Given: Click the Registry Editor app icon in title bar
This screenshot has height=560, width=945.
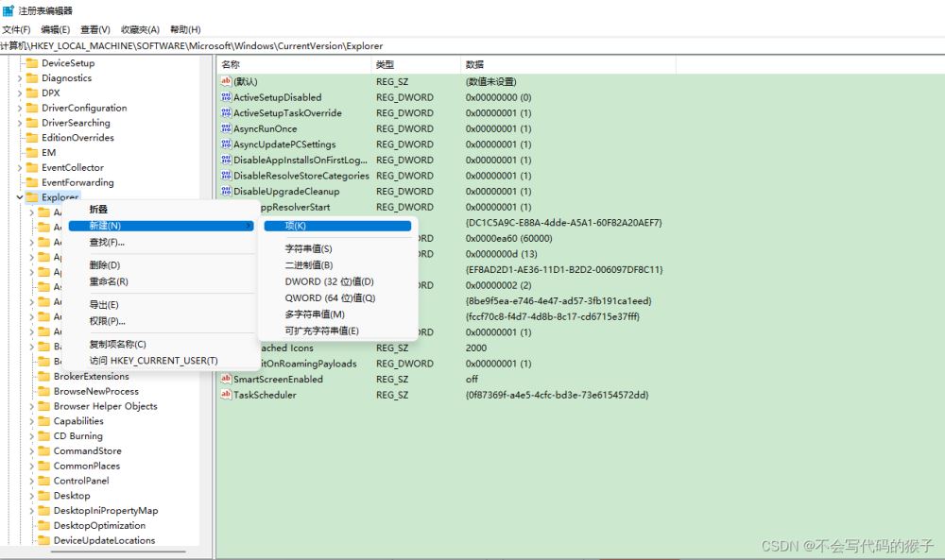Looking at the screenshot, I should coord(8,10).
